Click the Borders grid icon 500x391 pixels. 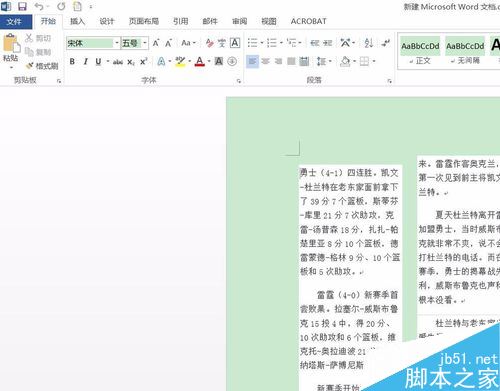(364, 62)
